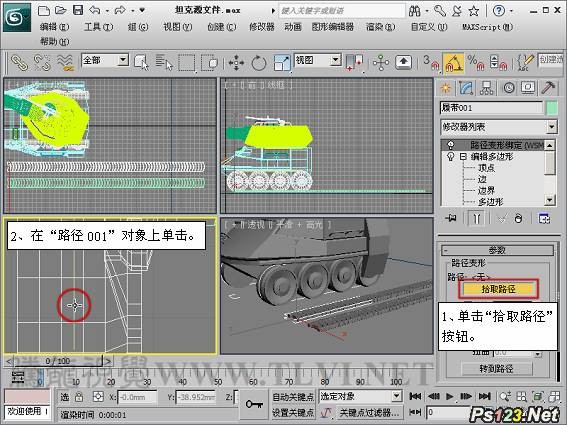Toggle lightbulb of 编辑多边形 modifier

pyautogui.click(x=451, y=157)
